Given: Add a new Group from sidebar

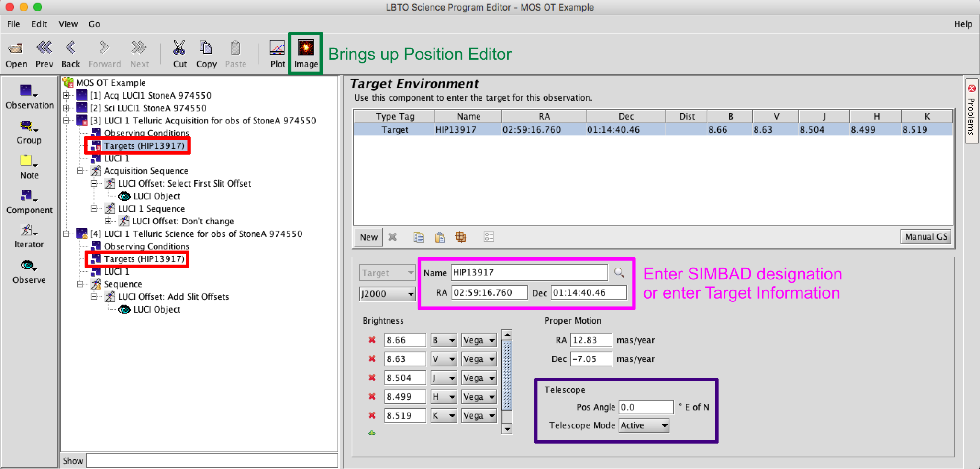Looking at the screenshot, I should click(29, 132).
